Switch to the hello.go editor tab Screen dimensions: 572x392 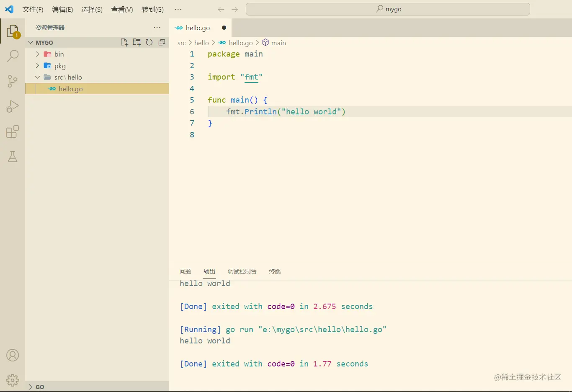point(201,28)
